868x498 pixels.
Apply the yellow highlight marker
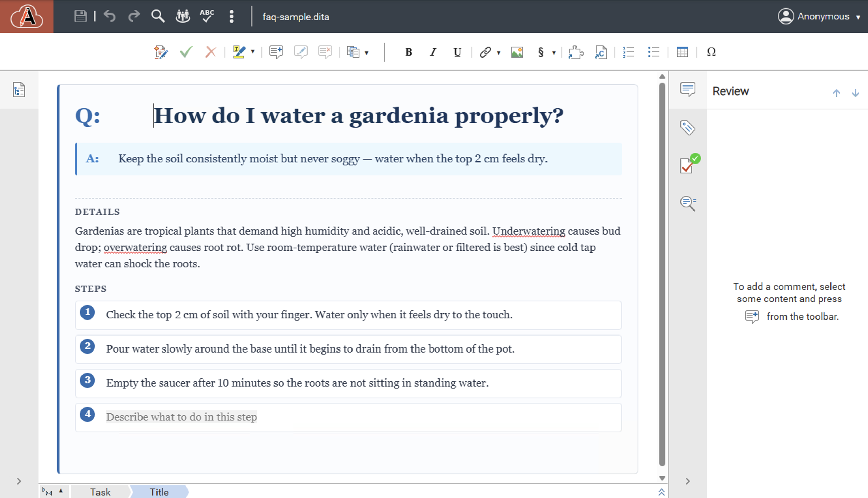pos(239,52)
